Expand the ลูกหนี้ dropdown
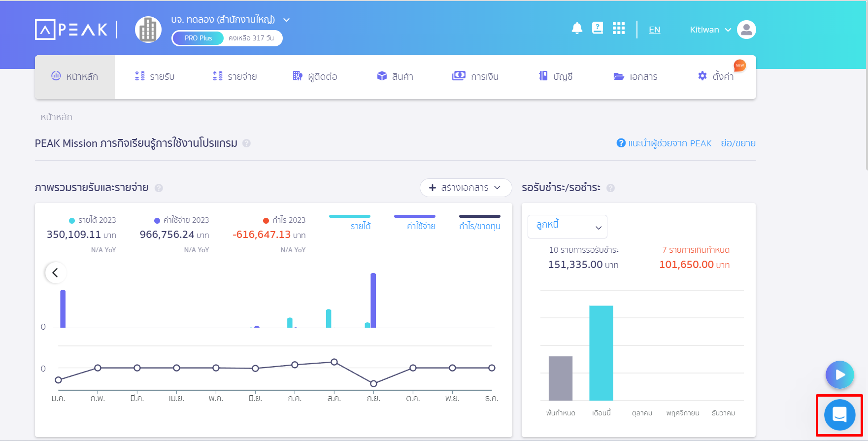This screenshot has width=868, height=441. coord(567,227)
